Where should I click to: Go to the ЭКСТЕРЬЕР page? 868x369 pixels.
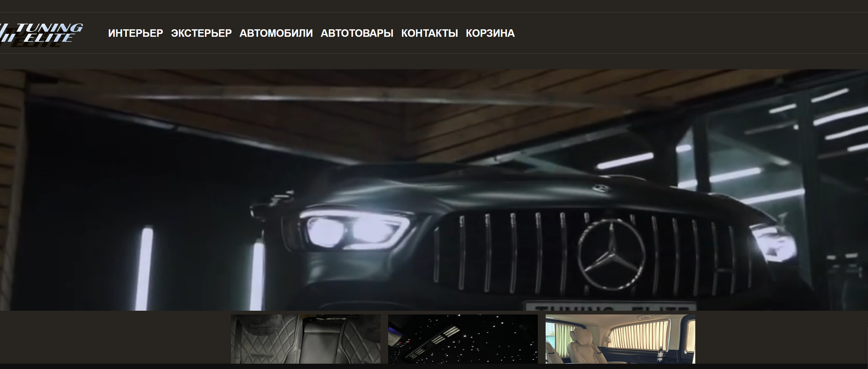tap(201, 33)
